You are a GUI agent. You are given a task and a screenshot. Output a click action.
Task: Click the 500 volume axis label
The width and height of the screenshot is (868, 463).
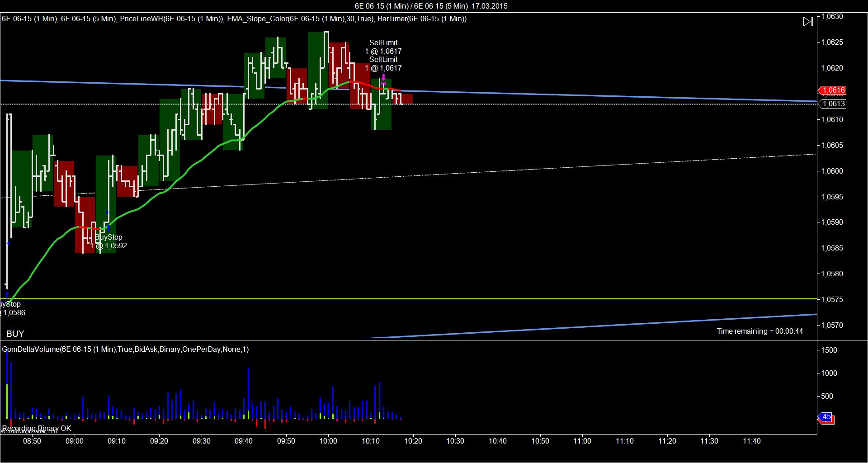827,397
